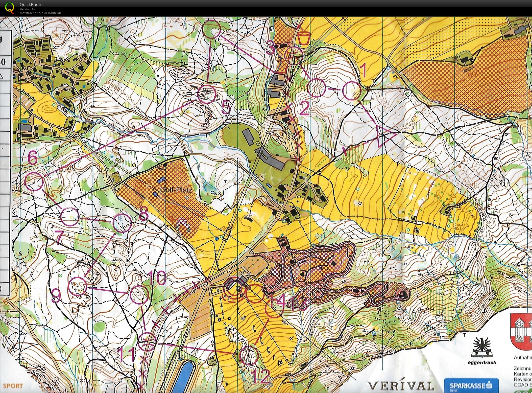Click the drink cup refreshment symbol
Screen dimensions: 532x393
[303, 38]
